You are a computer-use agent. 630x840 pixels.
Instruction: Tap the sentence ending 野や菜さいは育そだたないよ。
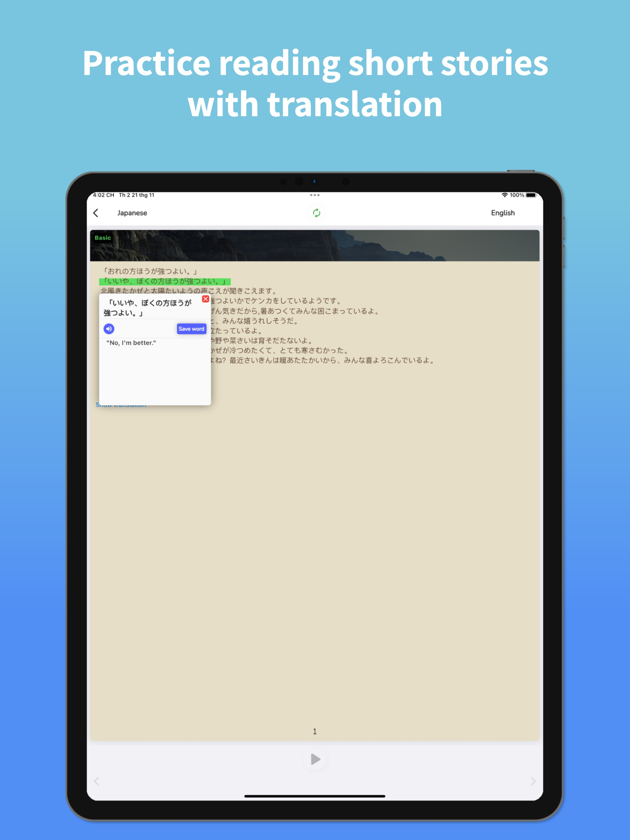pos(262,341)
